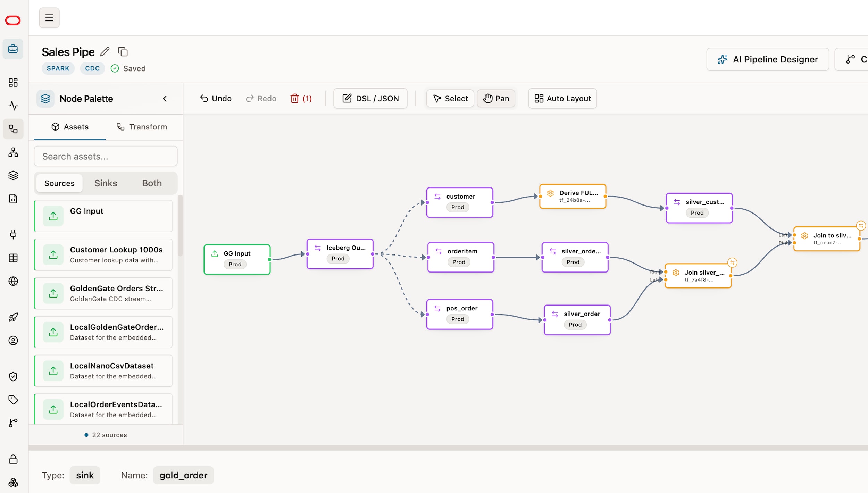Edit pipeline name with pencil icon
Screen dimensions: 868x493
pos(105,52)
